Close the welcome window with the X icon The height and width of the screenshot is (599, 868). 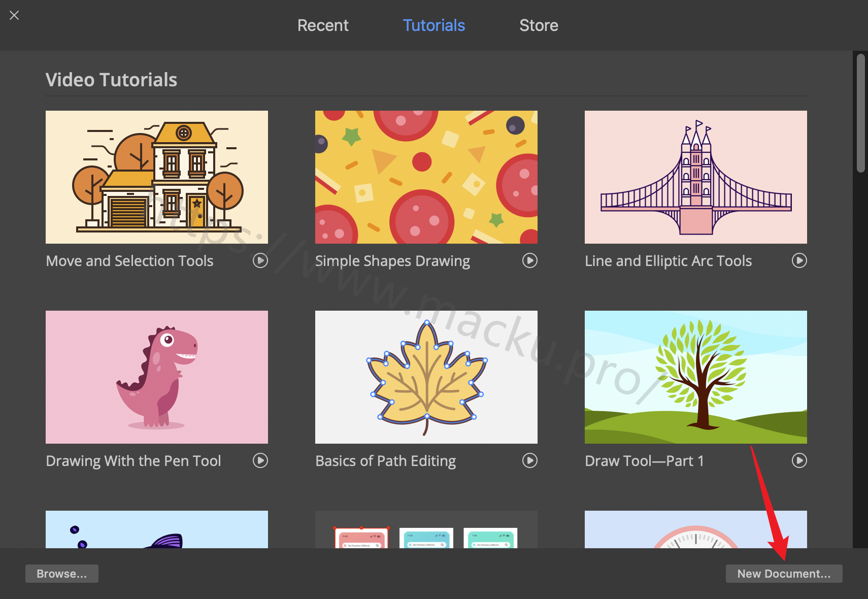(x=14, y=15)
